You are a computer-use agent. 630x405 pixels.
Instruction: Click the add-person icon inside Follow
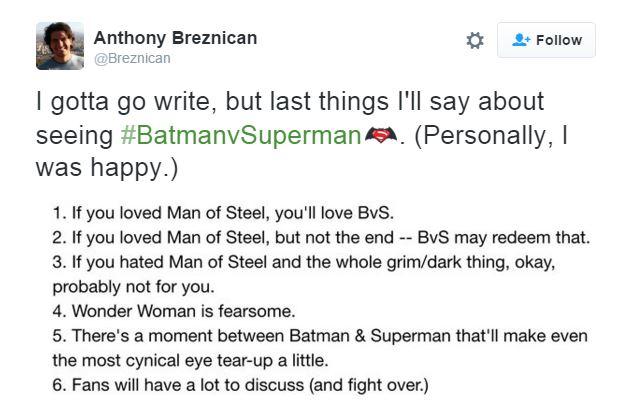point(520,40)
